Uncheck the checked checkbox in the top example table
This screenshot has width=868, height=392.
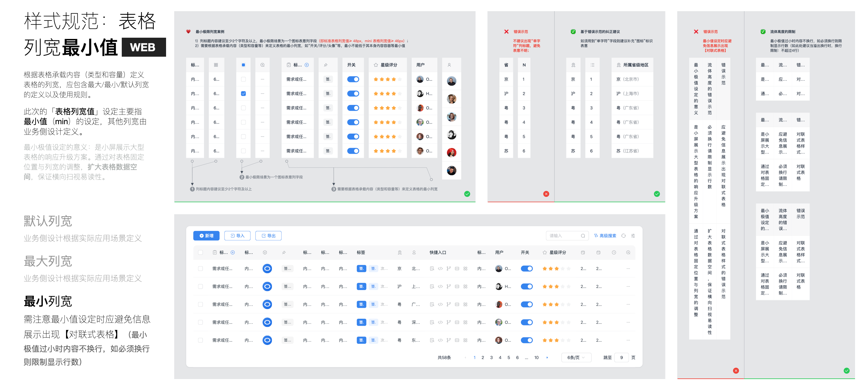243,94
